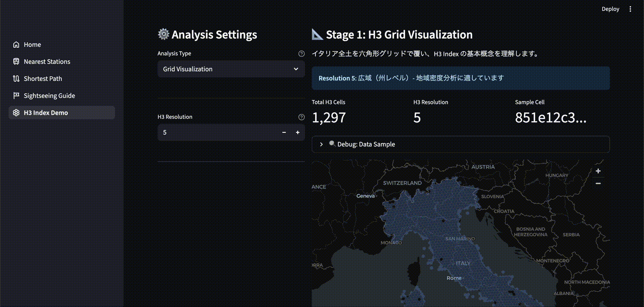Click the Shortest Path route icon
This screenshot has height=307, width=644.
pos(16,79)
